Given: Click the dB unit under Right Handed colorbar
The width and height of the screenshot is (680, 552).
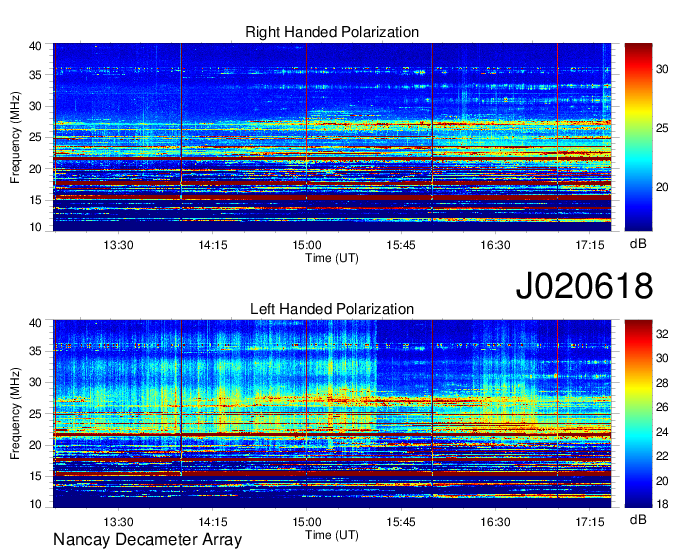Looking at the screenshot, I should click(x=638, y=244).
